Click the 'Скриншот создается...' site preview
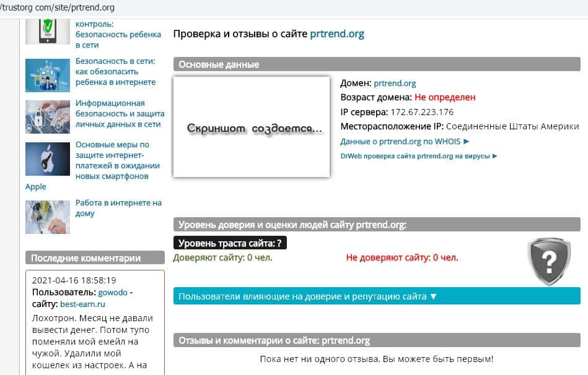Viewport: 588px width, 375px height. click(x=252, y=127)
